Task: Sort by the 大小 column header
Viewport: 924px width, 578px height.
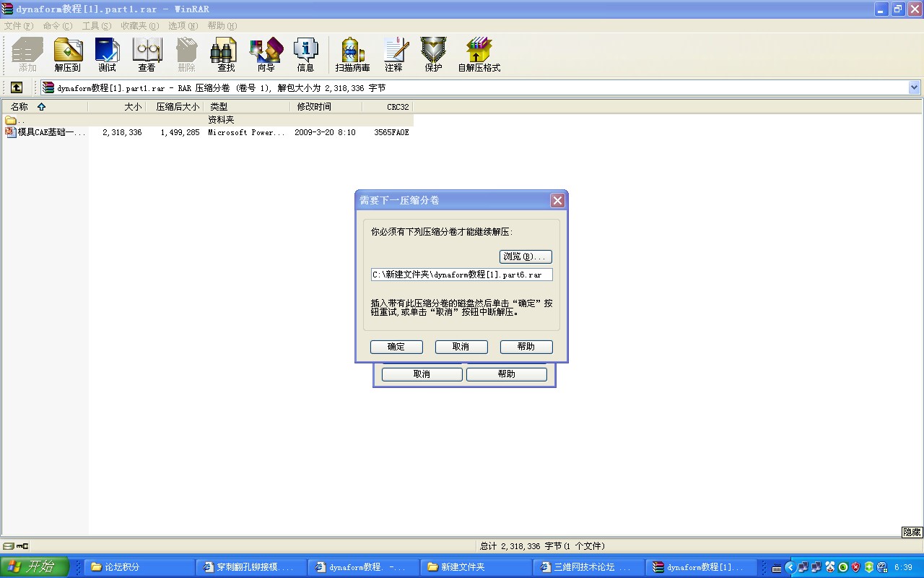Action: tap(117, 106)
